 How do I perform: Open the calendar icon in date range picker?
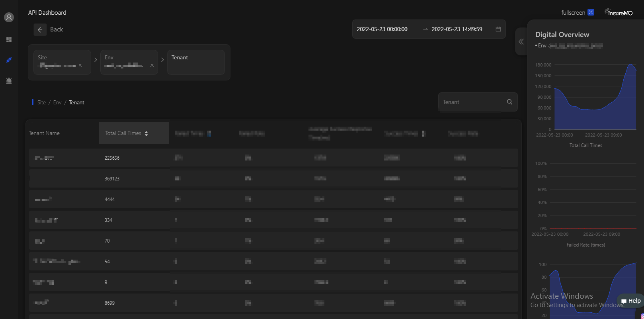(498, 29)
